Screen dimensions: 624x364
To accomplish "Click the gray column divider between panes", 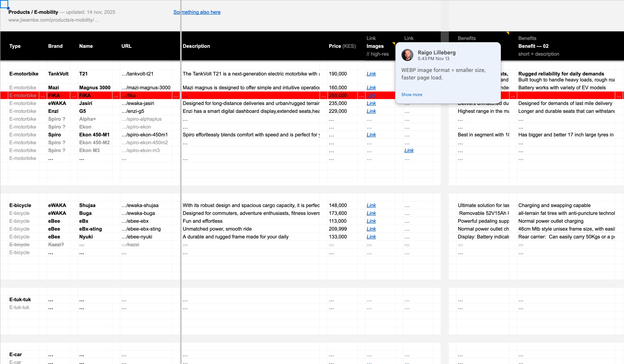I will tap(181, 173).
